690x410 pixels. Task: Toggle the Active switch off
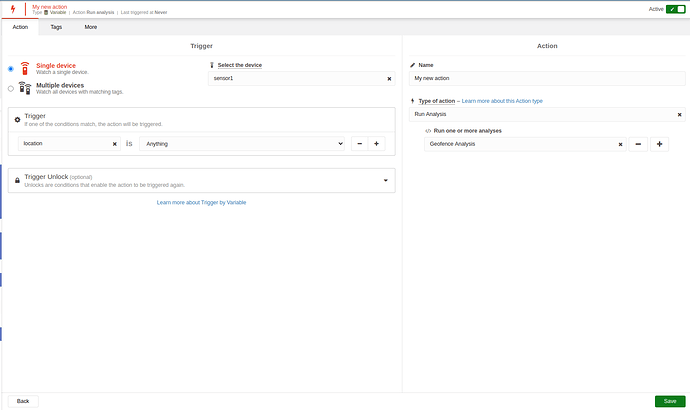click(x=675, y=9)
